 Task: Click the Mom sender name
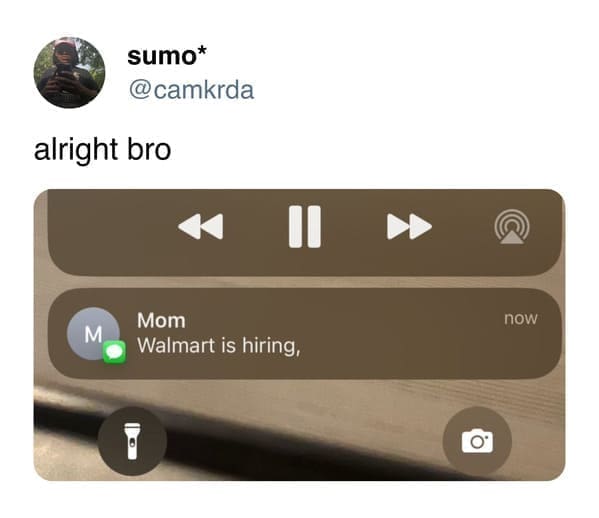point(161,320)
